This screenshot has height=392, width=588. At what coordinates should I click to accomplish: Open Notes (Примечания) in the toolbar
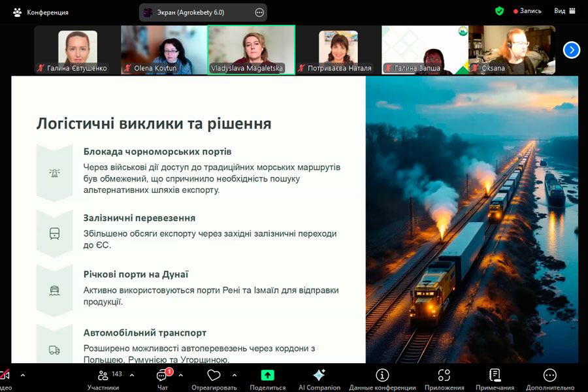495,376
